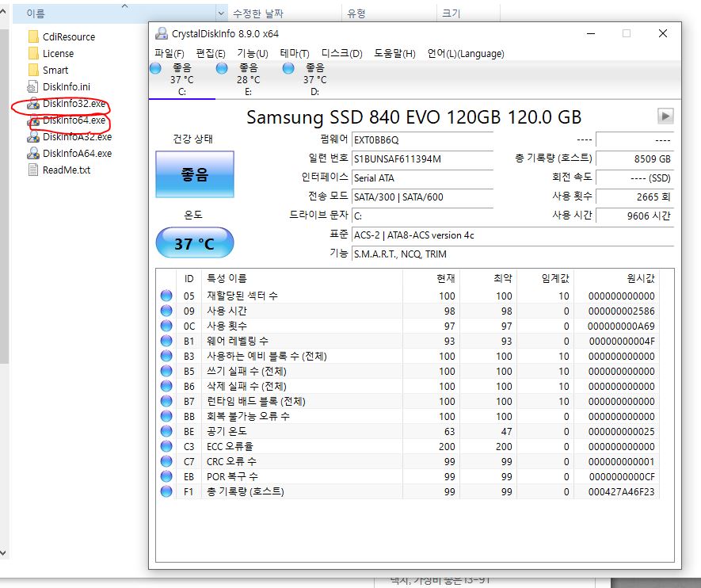
Task: Click the power on count value 2665 회
Action: [634, 197]
